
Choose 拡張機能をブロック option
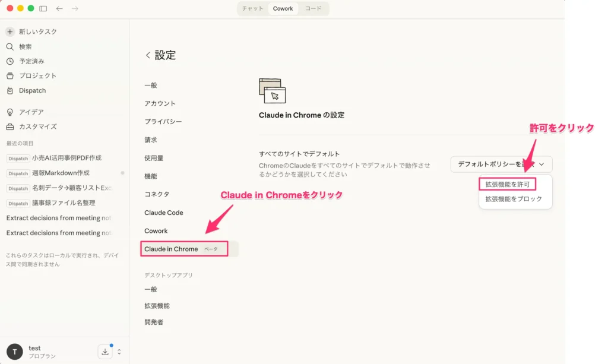514,199
